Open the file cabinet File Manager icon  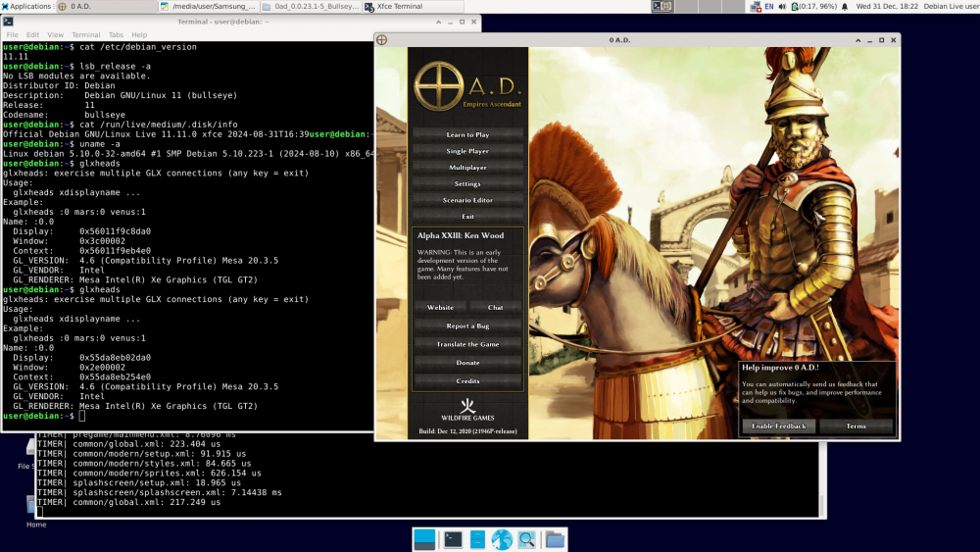477,539
